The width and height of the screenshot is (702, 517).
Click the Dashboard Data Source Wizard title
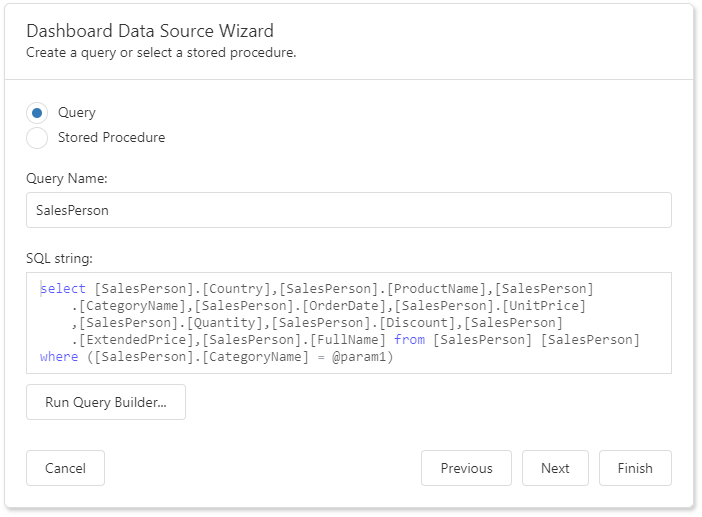click(150, 31)
